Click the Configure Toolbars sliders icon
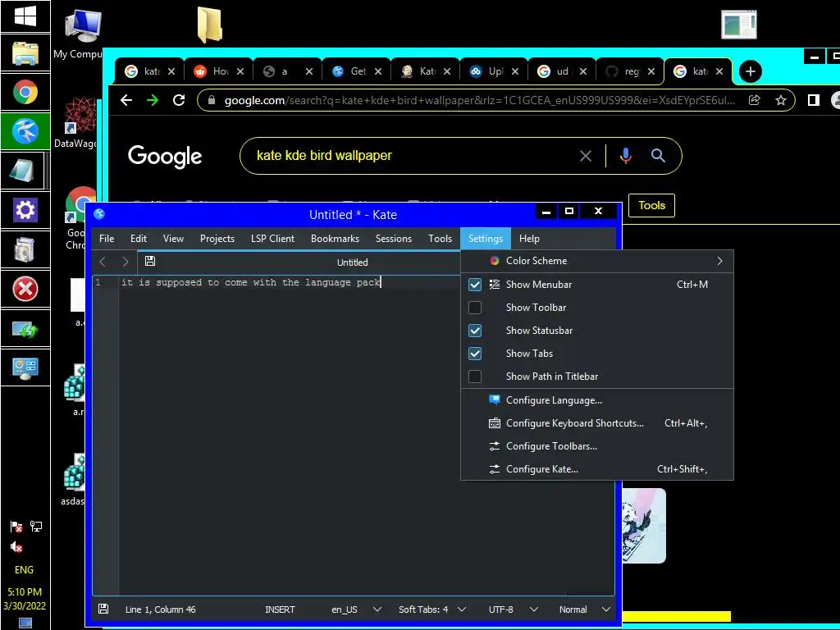Screen dimensions: 840x630 [495, 446]
